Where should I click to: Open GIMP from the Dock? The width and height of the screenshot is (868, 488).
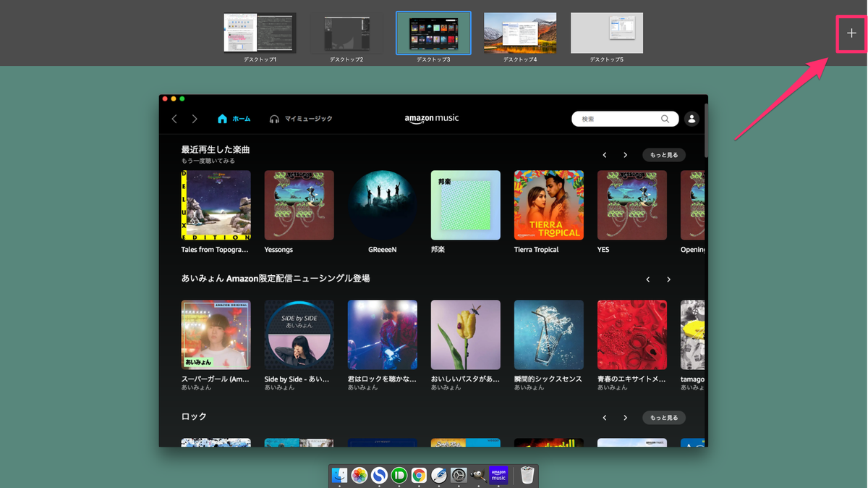(478, 476)
